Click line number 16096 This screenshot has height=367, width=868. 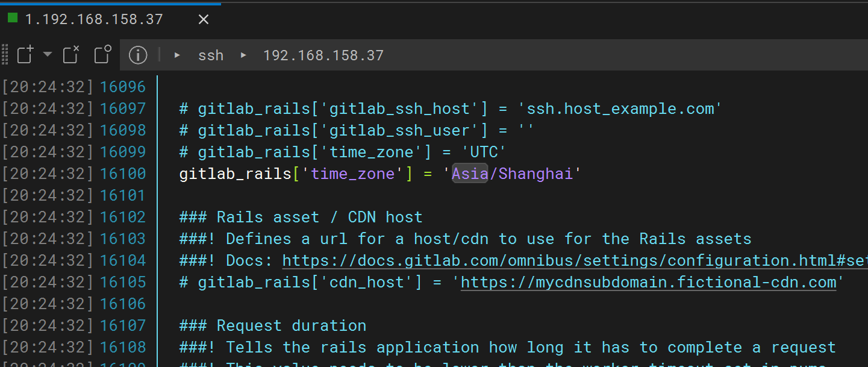point(123,87)
